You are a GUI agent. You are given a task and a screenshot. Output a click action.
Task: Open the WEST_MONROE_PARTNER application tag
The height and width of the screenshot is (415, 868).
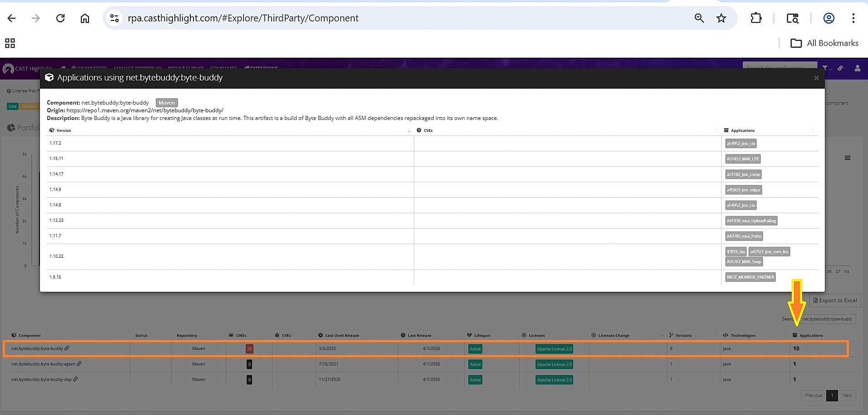pos(750,277)
